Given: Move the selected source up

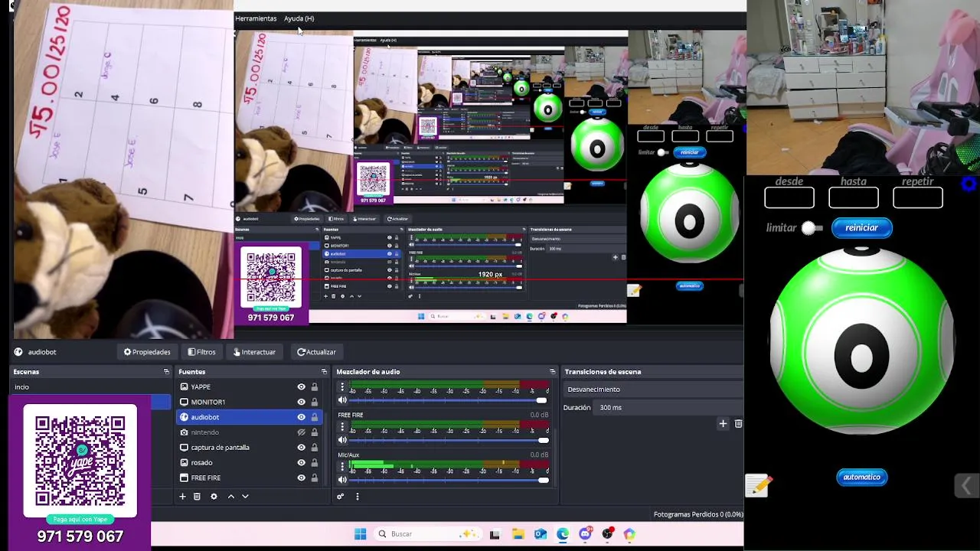Looking at the screenshot, I should (x=230, y=497).
